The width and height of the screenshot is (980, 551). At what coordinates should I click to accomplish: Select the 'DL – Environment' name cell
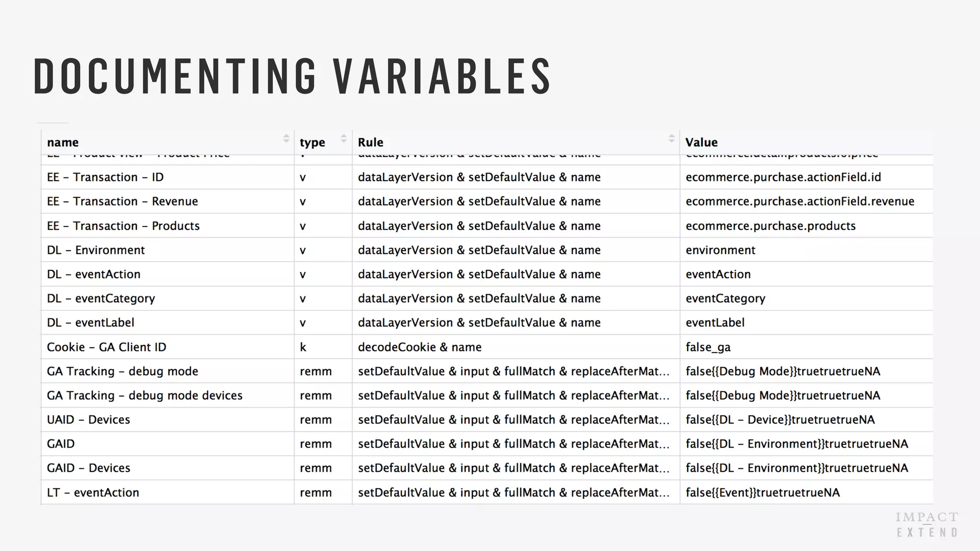pyautogui.click(x=167, y=250)
